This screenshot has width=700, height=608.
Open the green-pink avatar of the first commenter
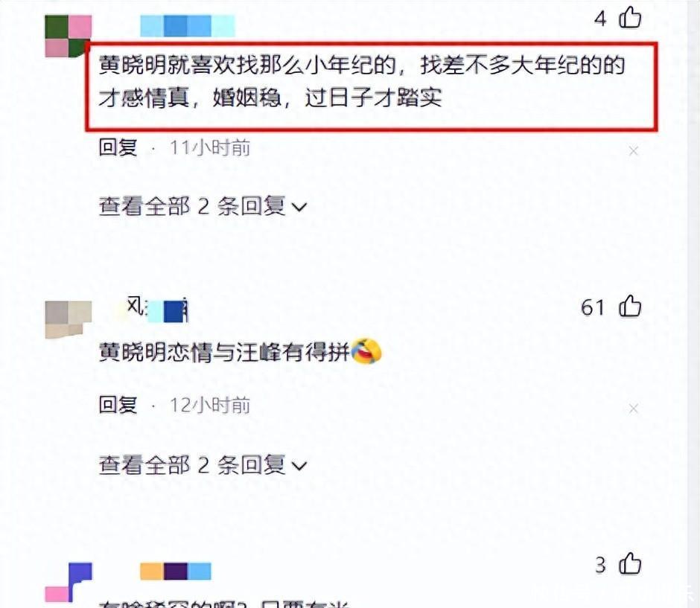69,36
